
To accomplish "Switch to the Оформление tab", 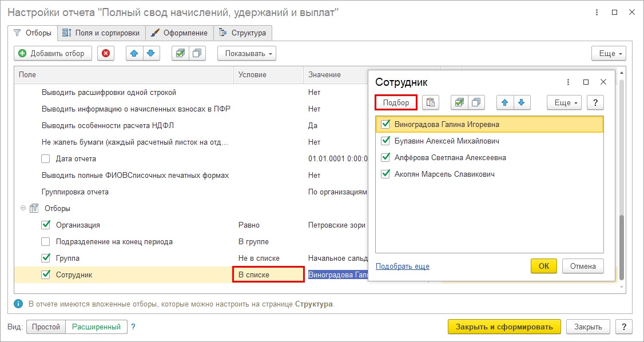I will click(180, 33).
